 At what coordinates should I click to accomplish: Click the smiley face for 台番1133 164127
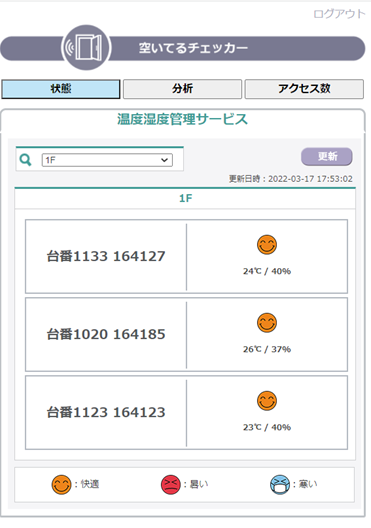pos(267,244)
